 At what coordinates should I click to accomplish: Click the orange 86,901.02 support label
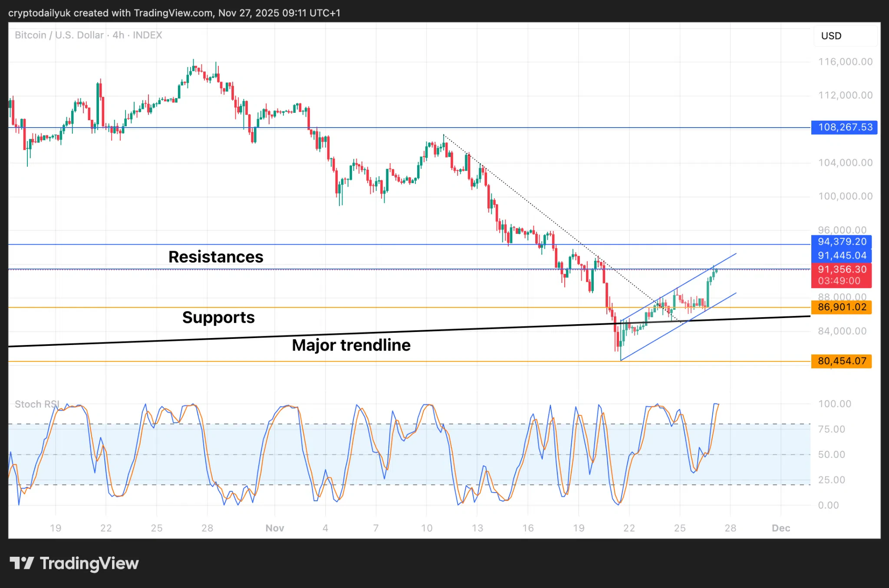click(841, 307)
